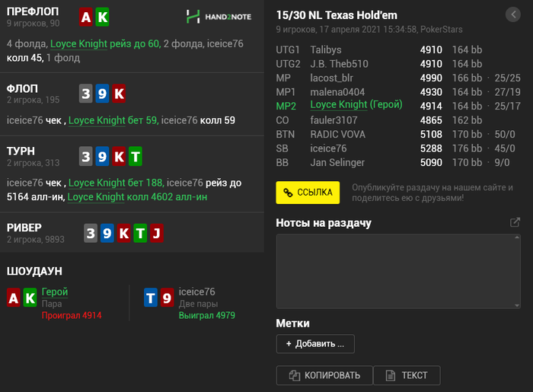Image resolution: width=533 pixels, height=392 pixels.
Task: Click first Loyce Knight link in turn action
Action: (x=97, y=183)
